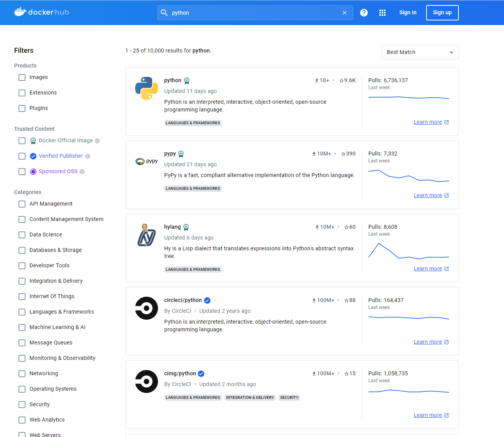Open the pypy repository title
This screenshot has height=437, width=504.
170,154
